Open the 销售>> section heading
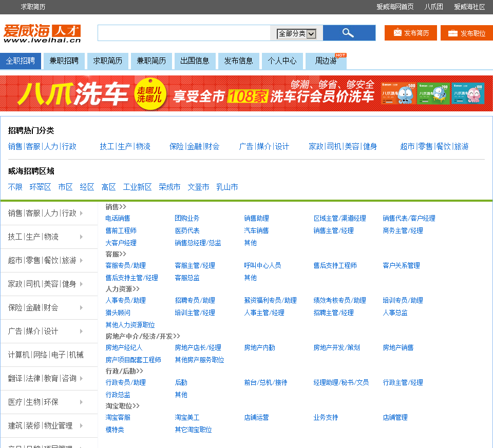Viewport: 493px width, 448px height. (x=116, y=207)
